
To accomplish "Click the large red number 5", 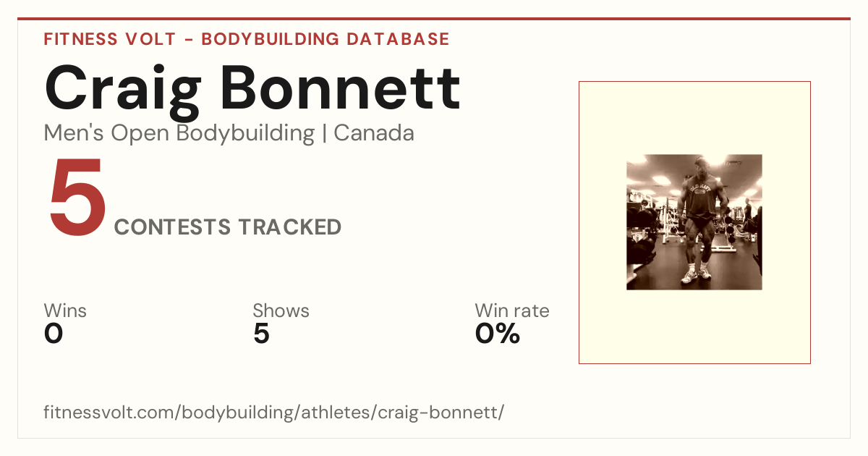I will pyautogui.click(x=78, y=198).
